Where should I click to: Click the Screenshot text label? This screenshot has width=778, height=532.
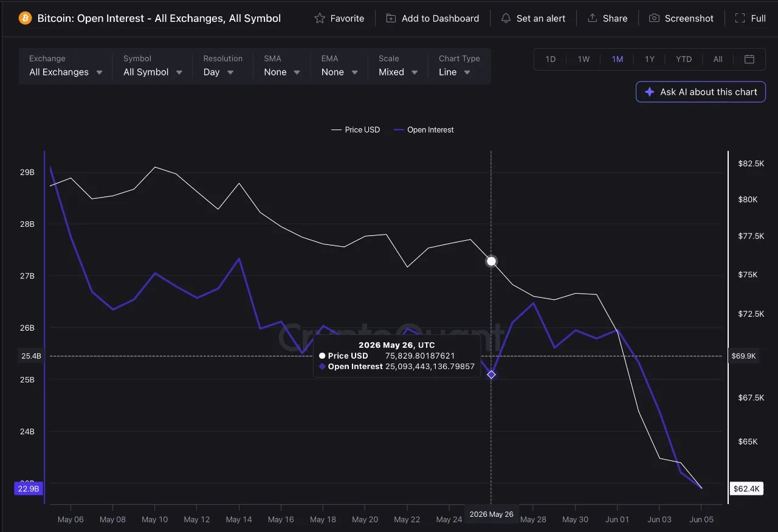point(689,18)
